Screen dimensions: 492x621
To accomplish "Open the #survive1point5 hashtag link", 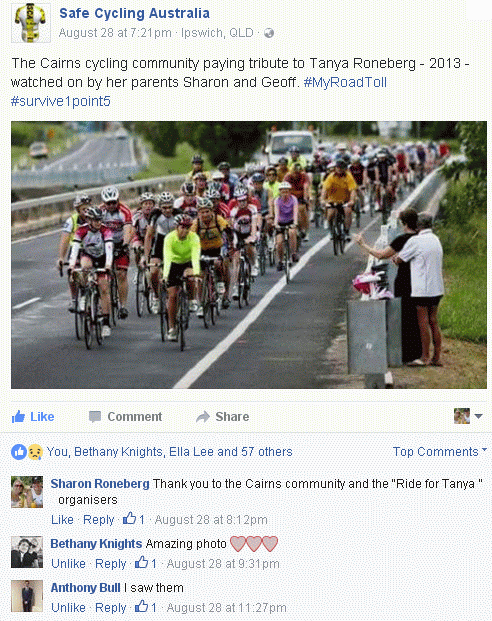I will [61, 101].
